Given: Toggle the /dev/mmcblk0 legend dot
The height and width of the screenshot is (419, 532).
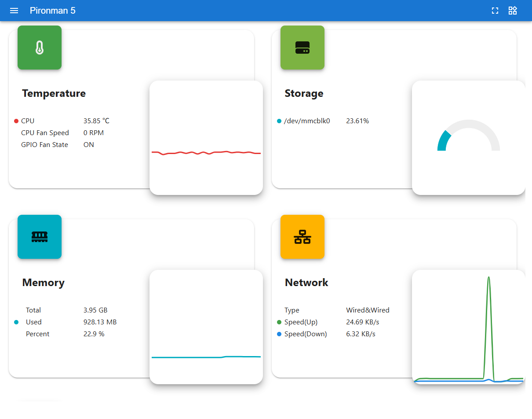Looking at the screenshot, I should [279, 121].
